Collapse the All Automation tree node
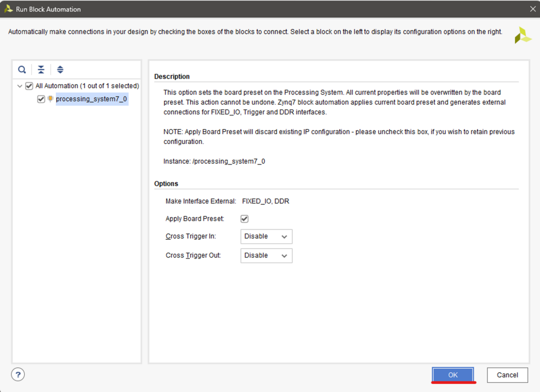Image resolution: width=540 pixels, height=392 pixels. (20, 86)
